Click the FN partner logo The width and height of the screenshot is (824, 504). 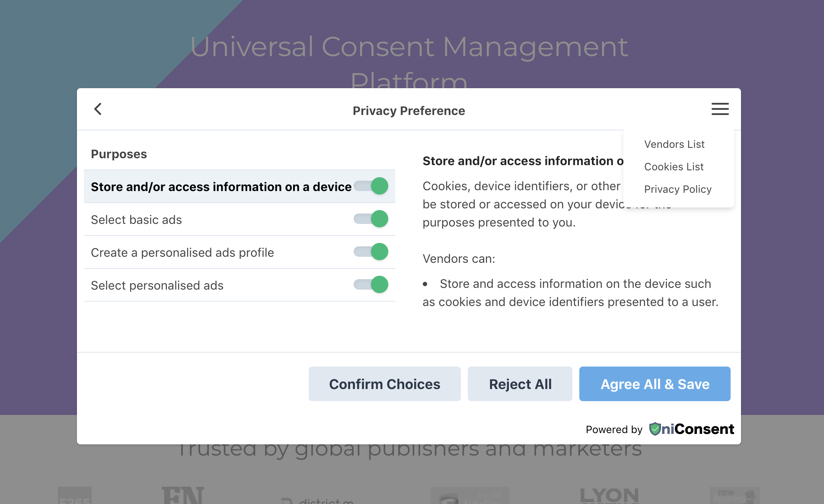point(182,495)
